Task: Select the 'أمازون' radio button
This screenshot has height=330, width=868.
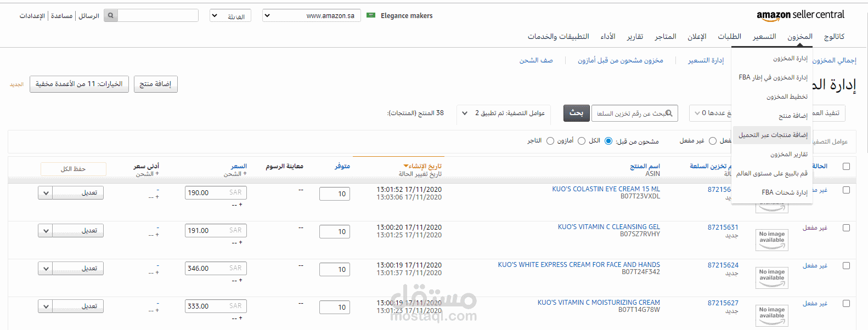Action: [582, 141]
